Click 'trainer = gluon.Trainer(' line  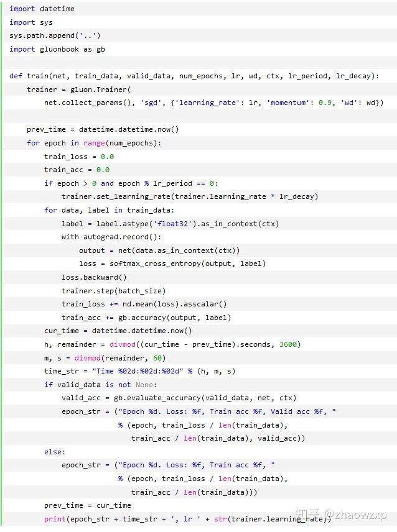coord(79,89)
